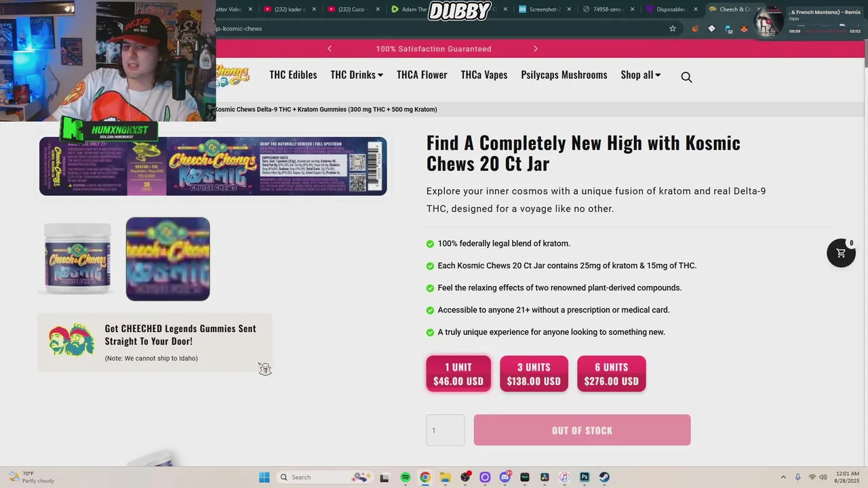Close the 74958-zero tab
Image resolution: width=868 pixels, height=488 pixels.
pos(633,9)
